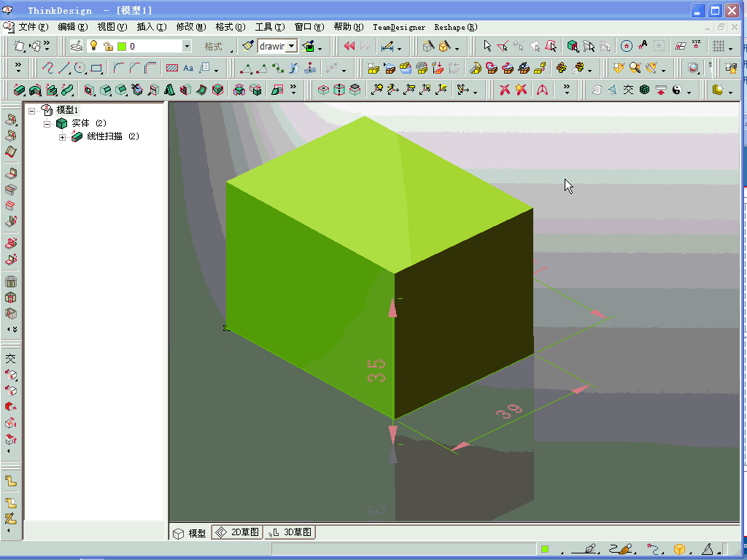Click the magnifier search tag icon
Screen dimensions: 747x560
[635, 68]
